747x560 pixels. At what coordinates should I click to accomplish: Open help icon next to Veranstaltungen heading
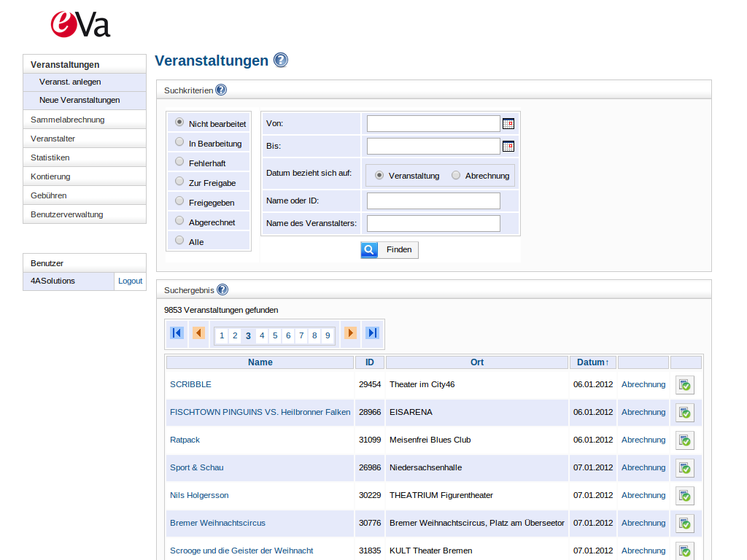(281, 60)
